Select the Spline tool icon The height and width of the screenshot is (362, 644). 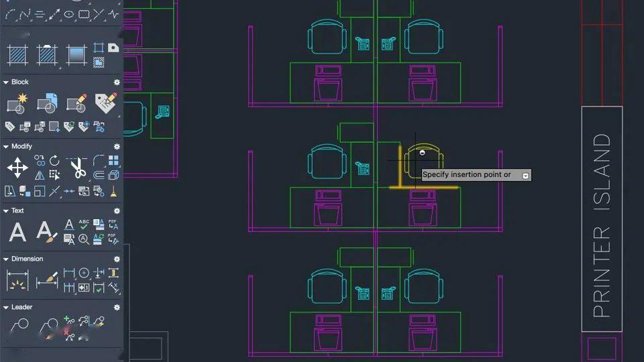(x=25, y=15)
